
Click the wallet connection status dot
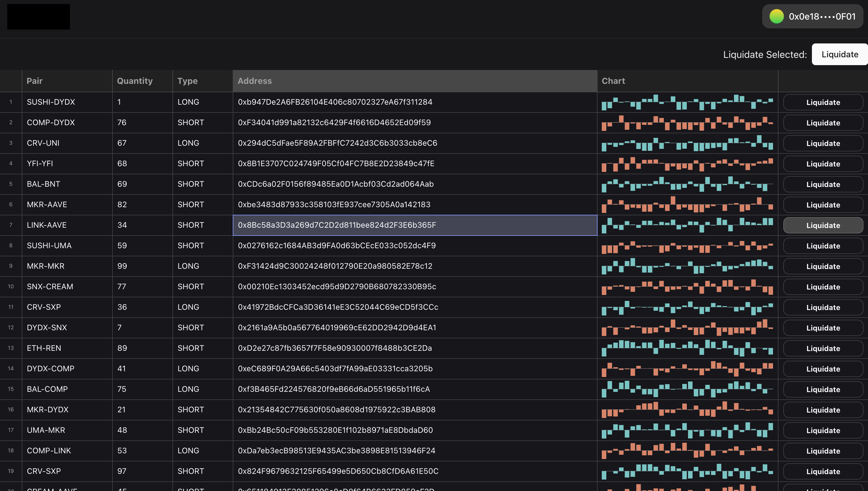point(776,16)
